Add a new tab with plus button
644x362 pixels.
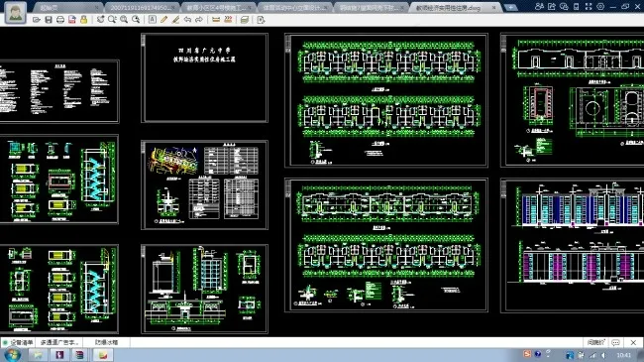click(510, 7)
